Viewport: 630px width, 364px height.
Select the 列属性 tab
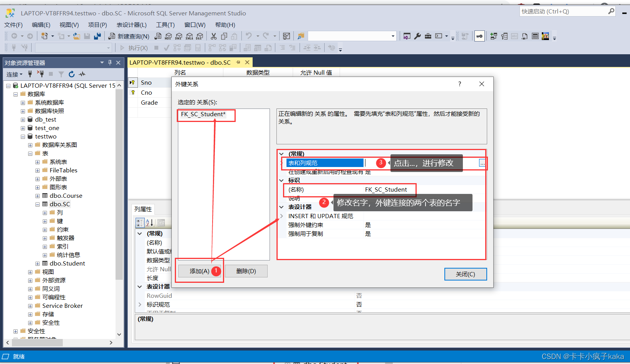pyautogui.click(x=143, y=209)
